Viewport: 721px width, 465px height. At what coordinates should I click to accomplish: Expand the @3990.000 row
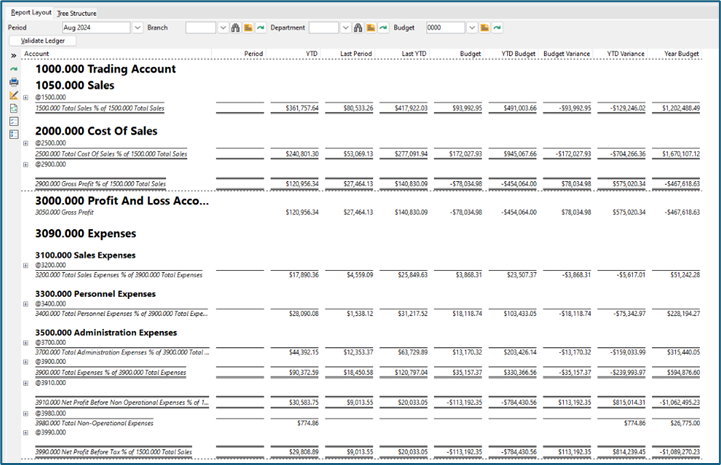[x=26, y=433]
